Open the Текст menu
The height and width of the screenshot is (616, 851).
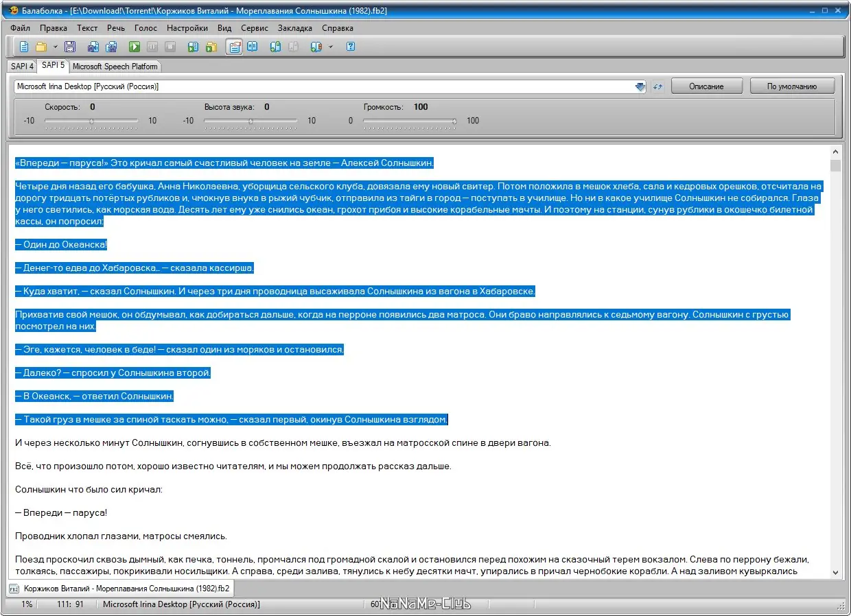[87, 28]
